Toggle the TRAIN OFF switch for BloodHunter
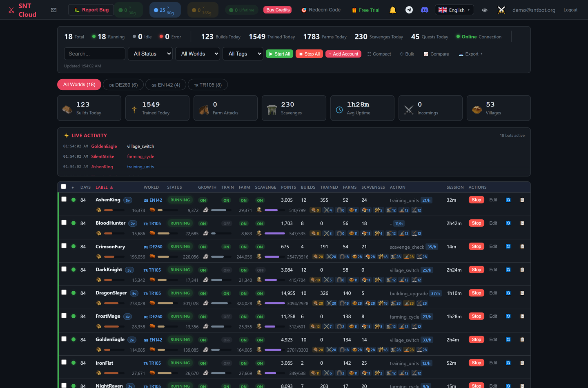This screenshot has height=388, width=588. tap(227, 223)
